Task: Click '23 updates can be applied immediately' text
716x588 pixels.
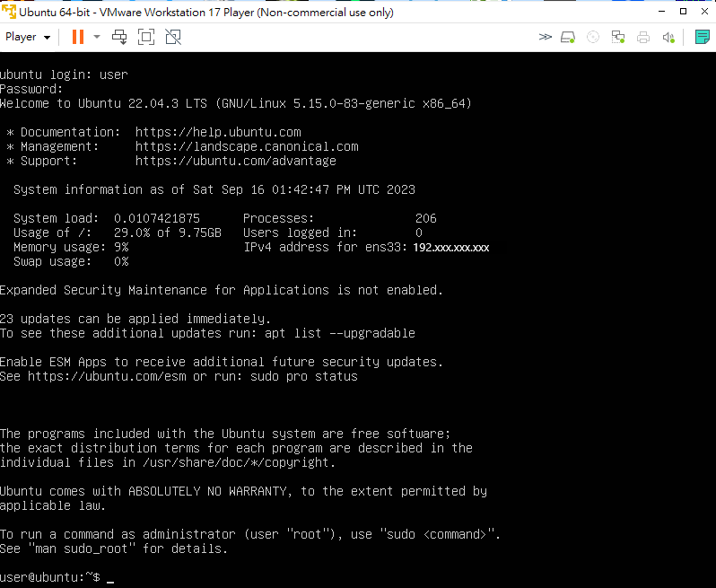Action: pos(135,319)
